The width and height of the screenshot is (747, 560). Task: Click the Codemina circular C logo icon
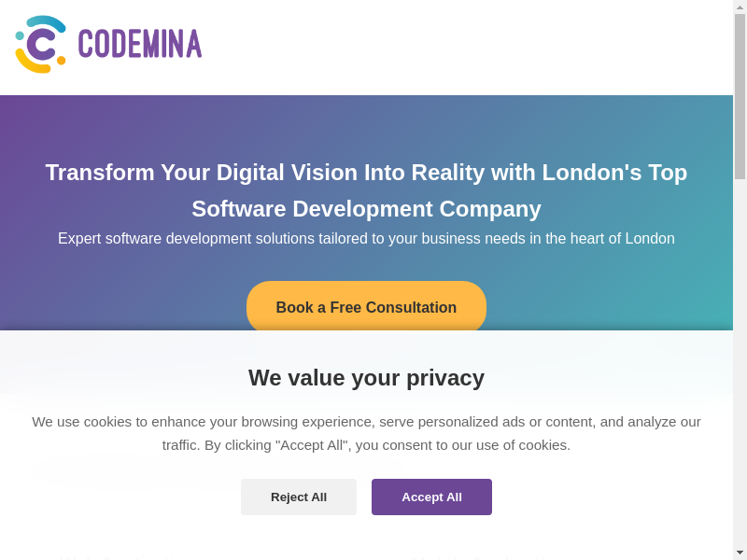pyautogui.click(x=41, y=44)
